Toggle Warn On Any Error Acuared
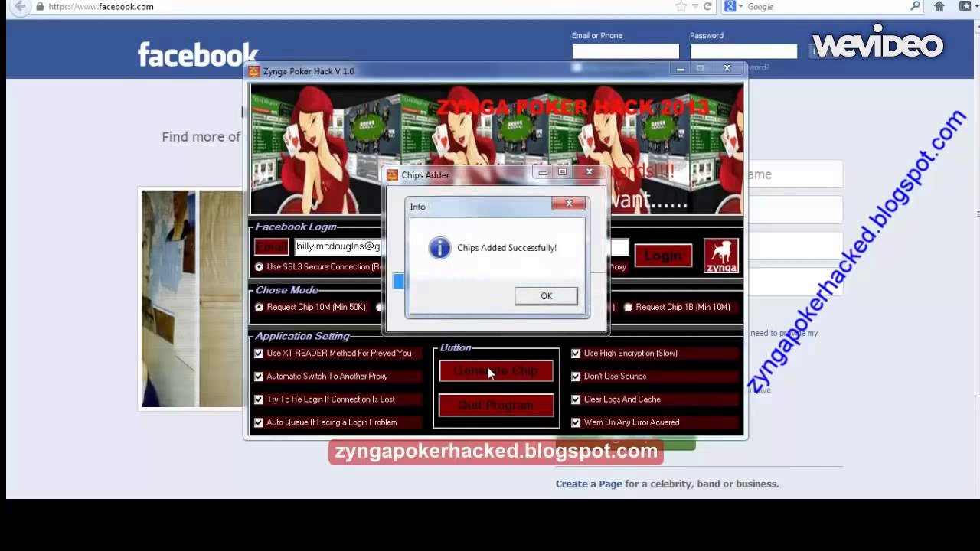980x551 pixels. click(576, 422)
